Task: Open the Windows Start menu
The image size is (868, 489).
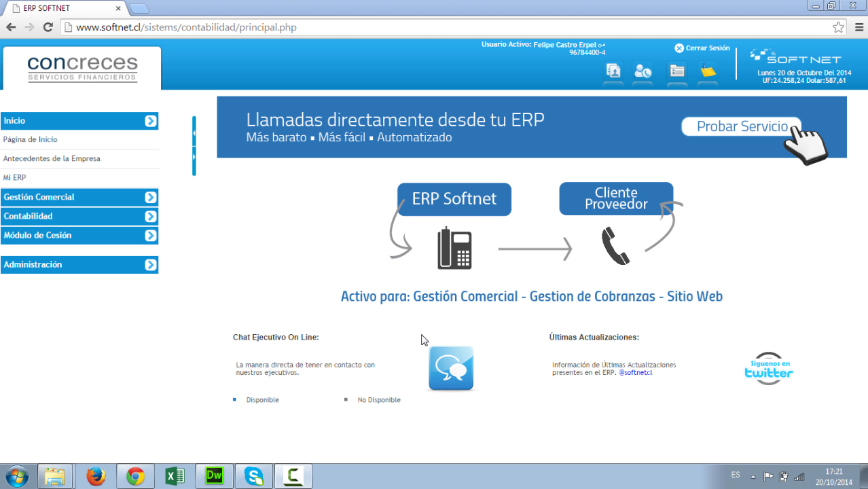Action: 16,476
